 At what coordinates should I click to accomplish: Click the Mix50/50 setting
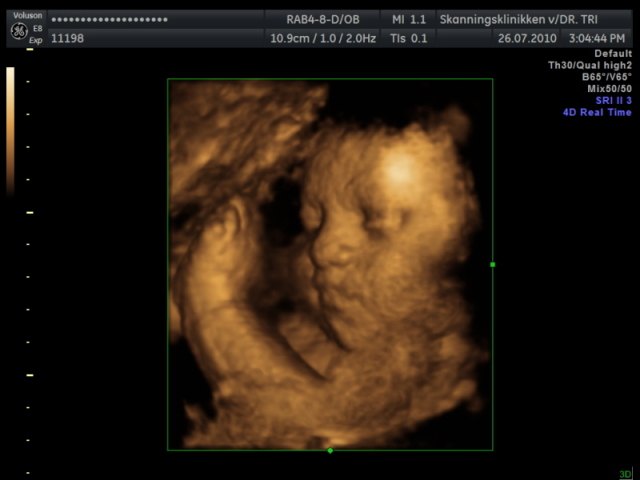(609, 89)
